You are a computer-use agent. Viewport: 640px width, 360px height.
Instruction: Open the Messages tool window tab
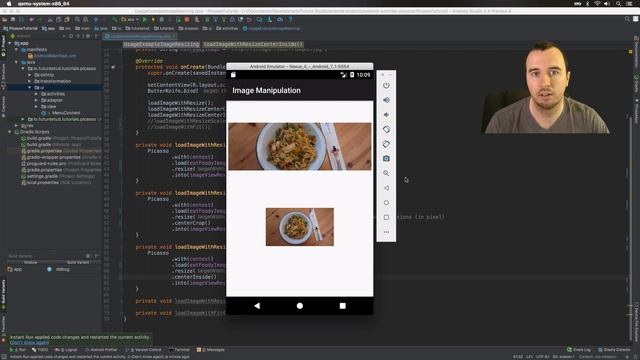pyautogui.click(x=211, y=350)
